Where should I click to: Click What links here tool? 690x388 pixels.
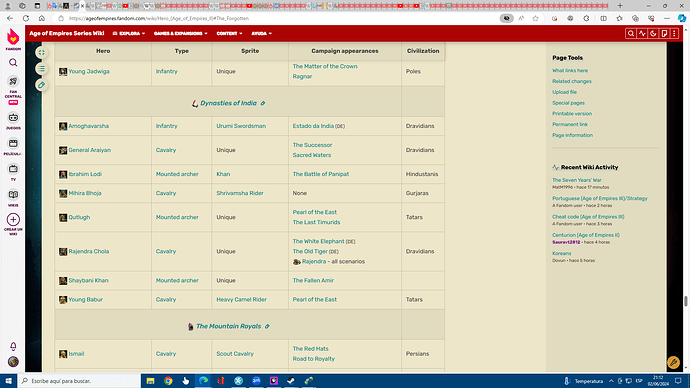click(x=570, y=70)
